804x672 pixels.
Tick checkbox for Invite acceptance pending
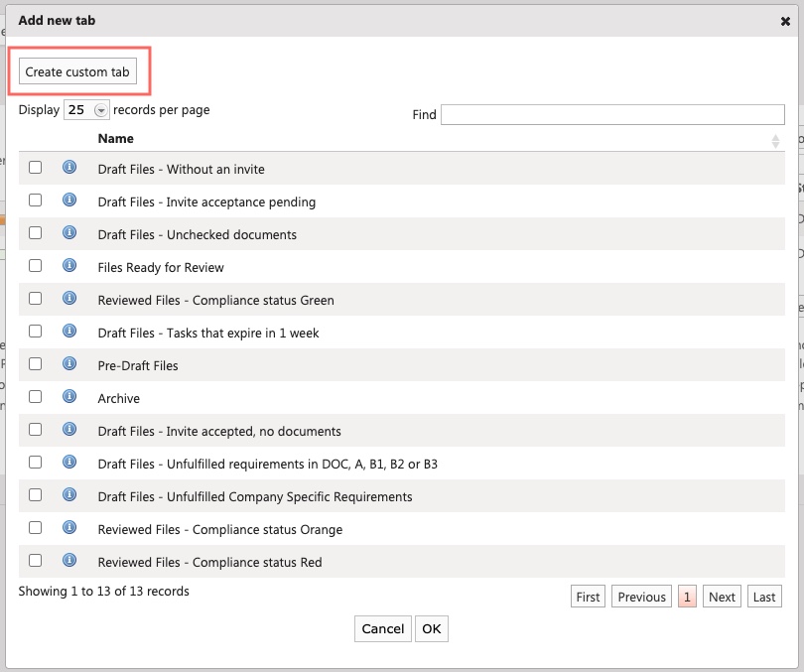pos(36,201)
